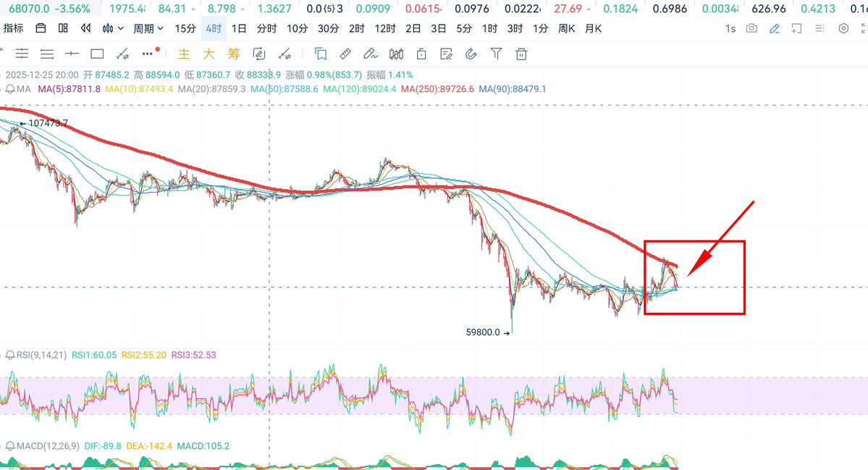This screenshot has width=868, height=470.
Task: Click the fullscreen collapse arrows icon
Action: (x=864, y=28)
